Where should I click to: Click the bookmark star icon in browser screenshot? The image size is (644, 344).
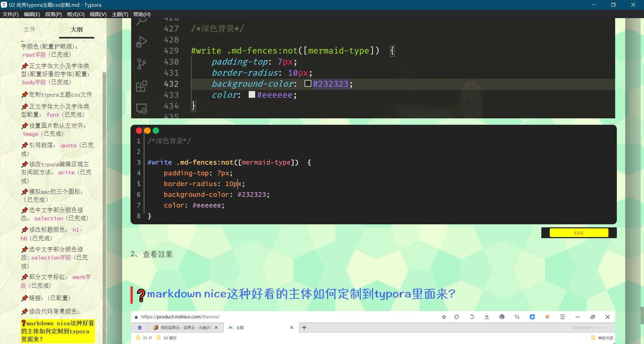tap(444, 317)
